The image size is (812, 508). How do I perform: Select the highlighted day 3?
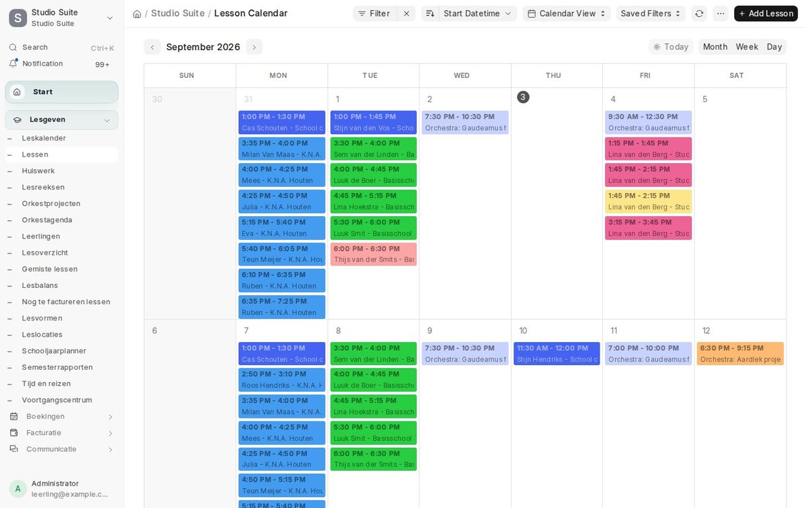pyautogui.click(x=523, y=97)
